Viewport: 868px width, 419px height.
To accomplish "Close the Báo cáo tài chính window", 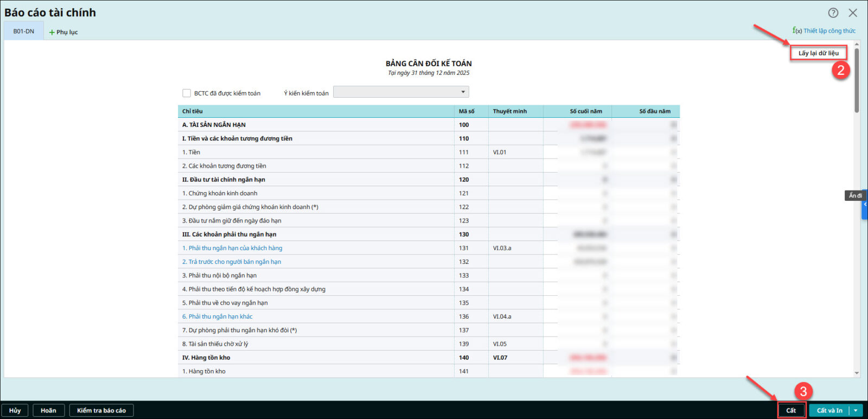I will (x=853, y=13).
